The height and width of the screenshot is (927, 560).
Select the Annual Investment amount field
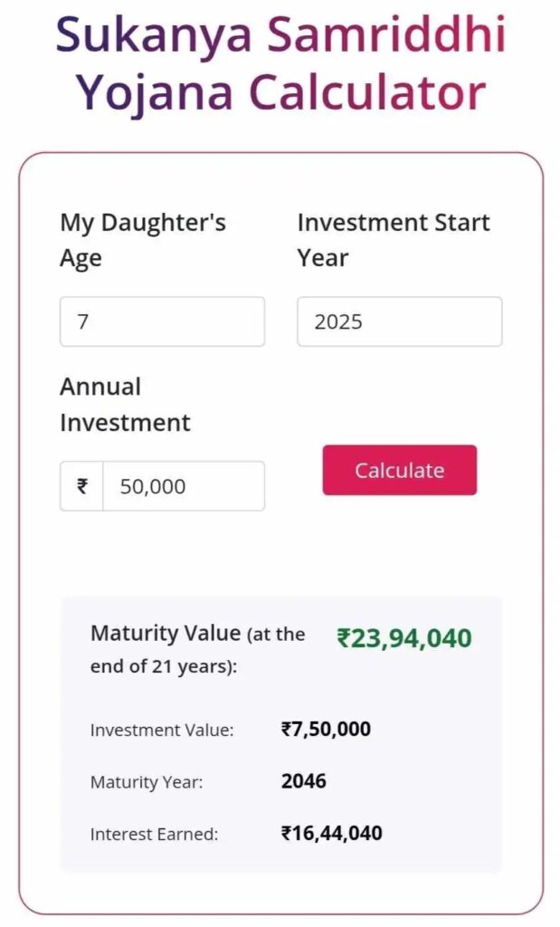[x=183, y=486]
